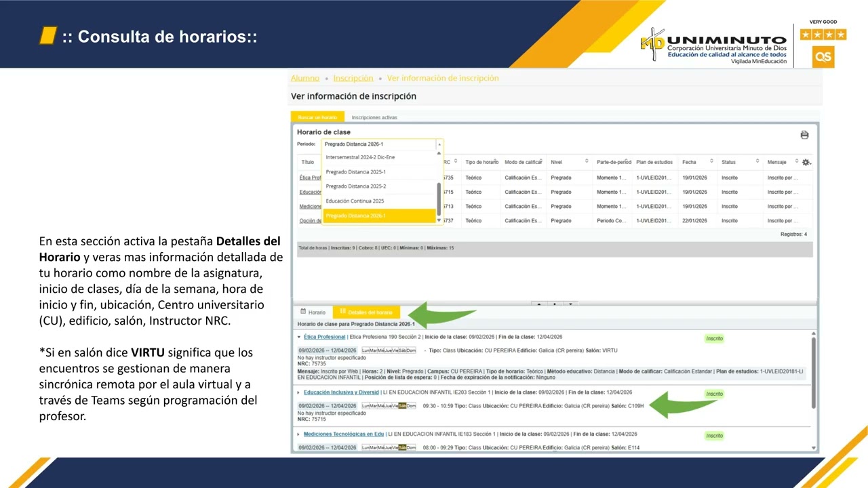Click Inscrito badge for Educación Inclusiva
868x488 pixels.
coord(714,394)
